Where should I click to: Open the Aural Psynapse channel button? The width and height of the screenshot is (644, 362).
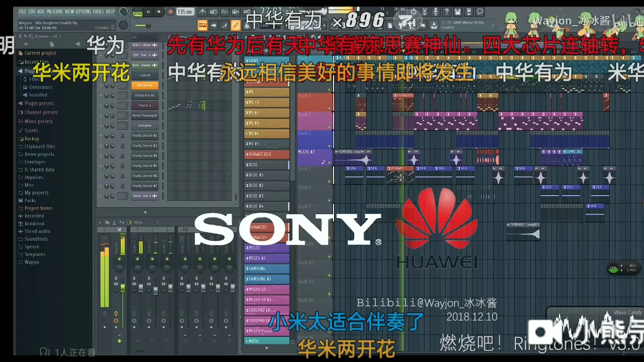click(x=145, y=115)
